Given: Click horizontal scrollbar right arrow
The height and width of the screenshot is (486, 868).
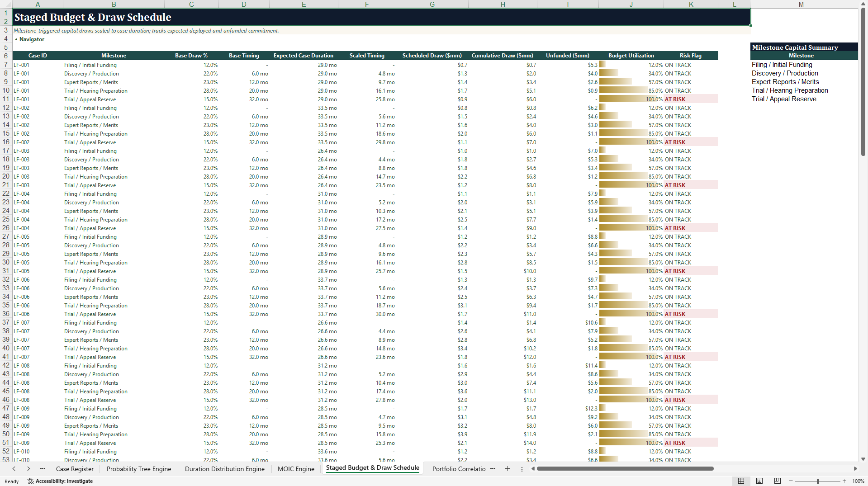Looking at the screenshot, I should coord(855,469).
